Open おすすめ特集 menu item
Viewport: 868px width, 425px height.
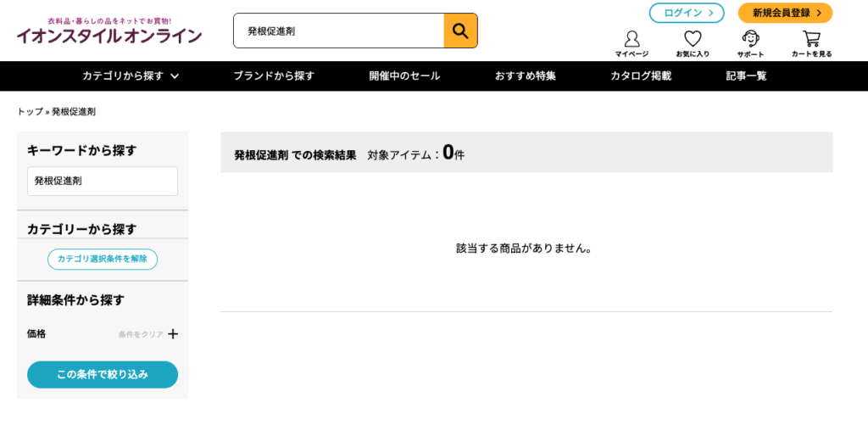point(526,75)
